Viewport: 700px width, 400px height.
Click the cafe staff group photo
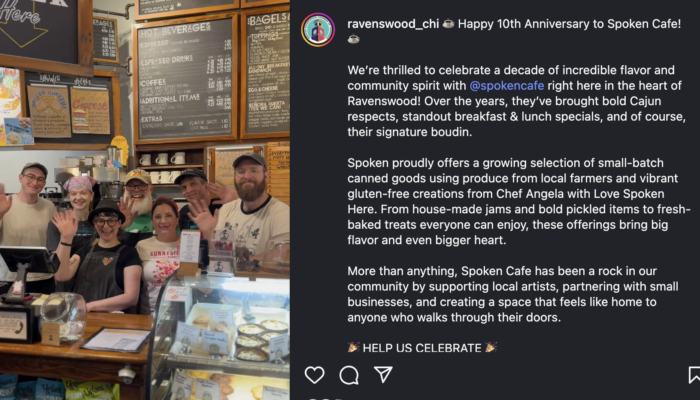coord(145,200)
